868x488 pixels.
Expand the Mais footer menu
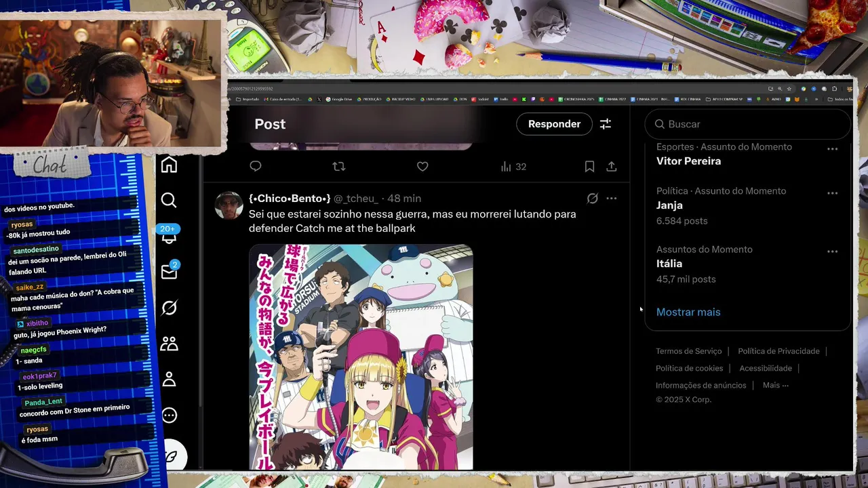click(776, 385)
